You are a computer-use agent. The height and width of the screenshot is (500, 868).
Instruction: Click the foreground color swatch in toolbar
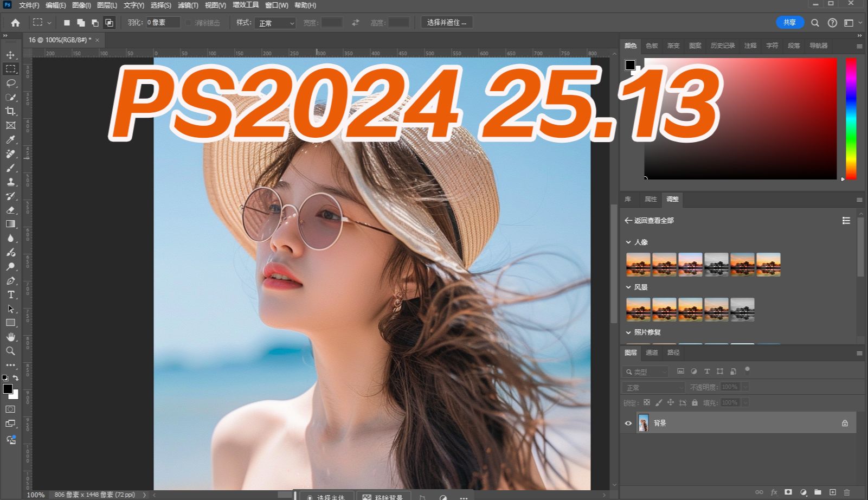tap(8, 389)
